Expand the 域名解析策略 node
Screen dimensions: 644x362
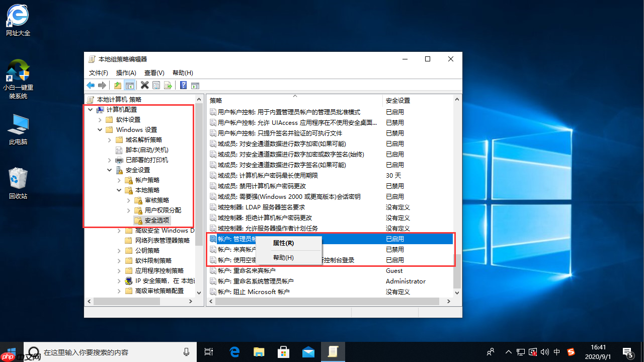pos(109,139)
